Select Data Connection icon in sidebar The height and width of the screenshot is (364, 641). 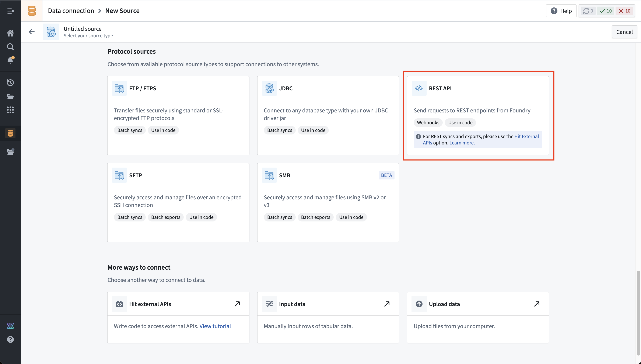(10, 133)
